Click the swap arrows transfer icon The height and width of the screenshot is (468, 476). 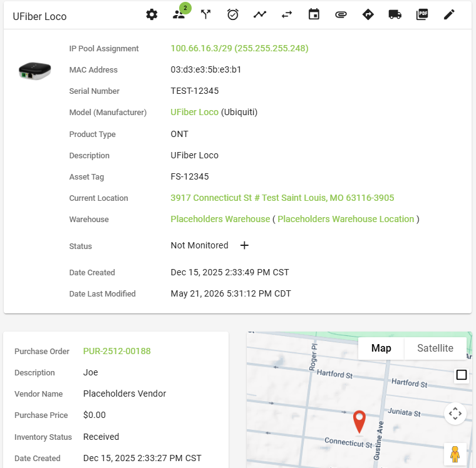click(x=287, y=14)
